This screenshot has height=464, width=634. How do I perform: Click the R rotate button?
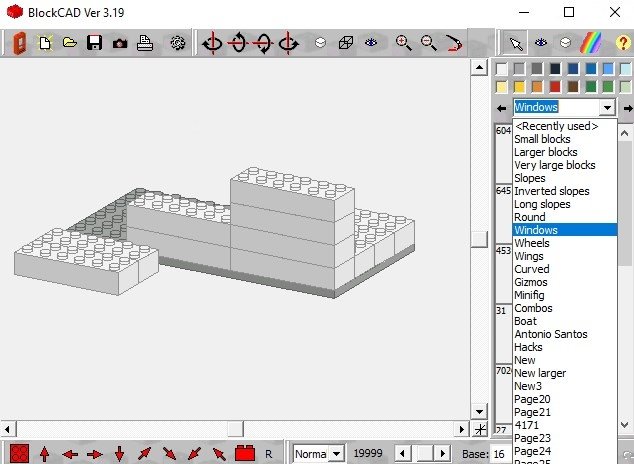(x=268, y=454)
